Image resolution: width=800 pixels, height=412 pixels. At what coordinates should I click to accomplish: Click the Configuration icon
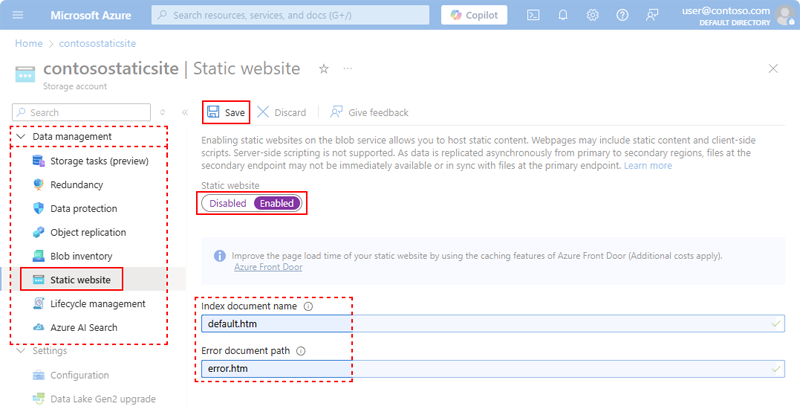(x=38, y=375)
